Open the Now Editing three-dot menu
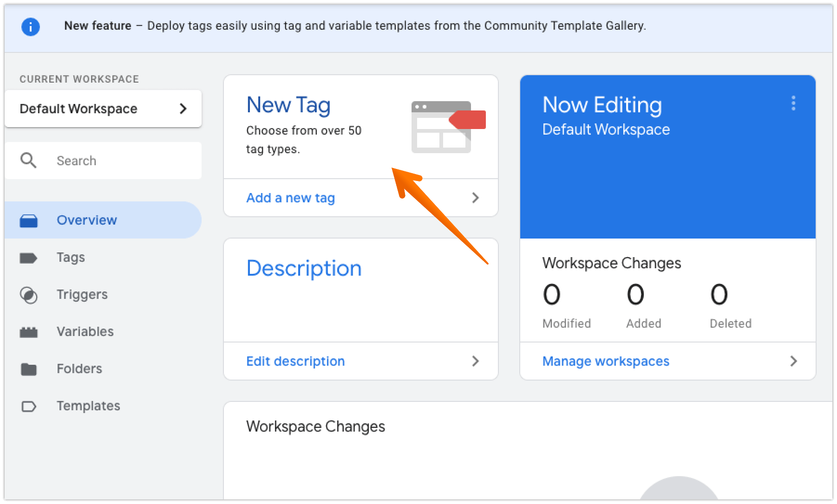Screen dimensions: 837x504 pos(793,103)
